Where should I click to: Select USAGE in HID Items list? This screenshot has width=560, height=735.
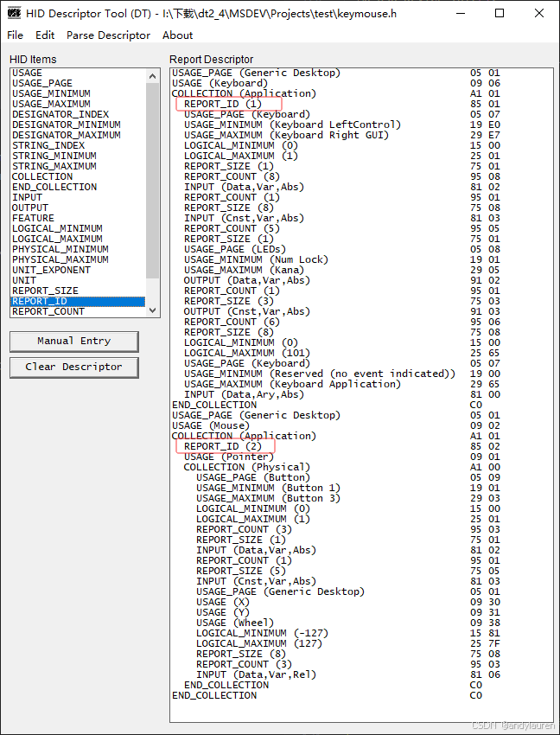[77, 73]
